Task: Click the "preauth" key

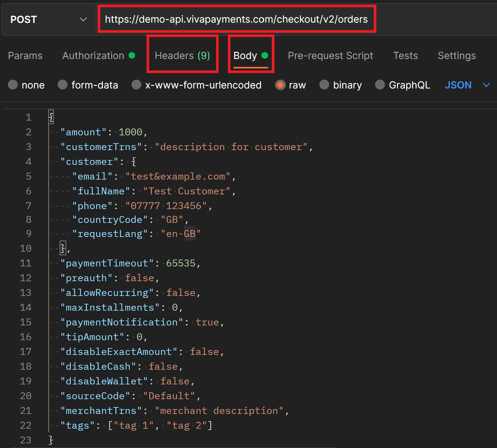Action: pyautogui.click(x=87, y=278)
